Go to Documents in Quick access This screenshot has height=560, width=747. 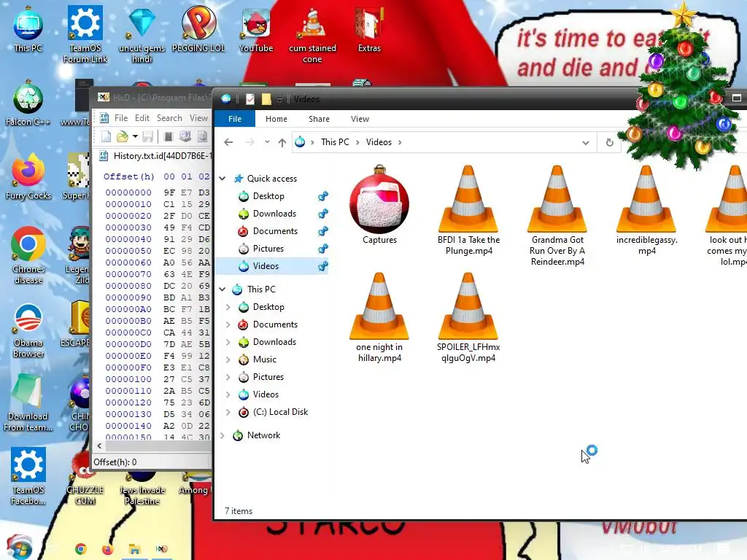[275, 231]
